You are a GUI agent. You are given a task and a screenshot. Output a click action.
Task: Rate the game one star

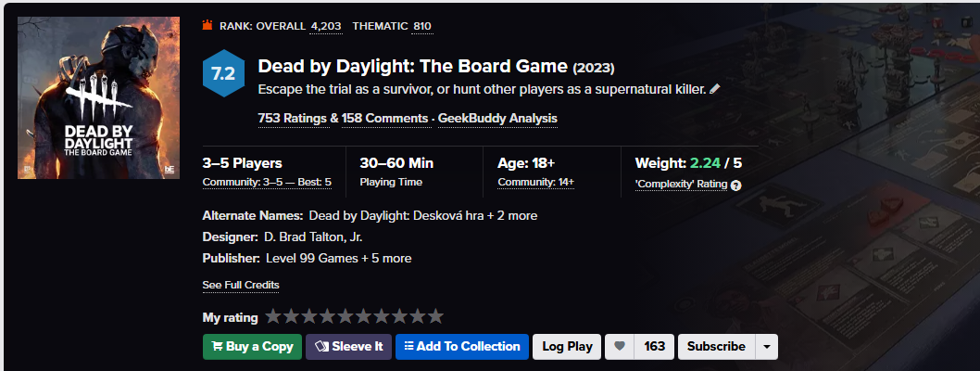(273, 317)
